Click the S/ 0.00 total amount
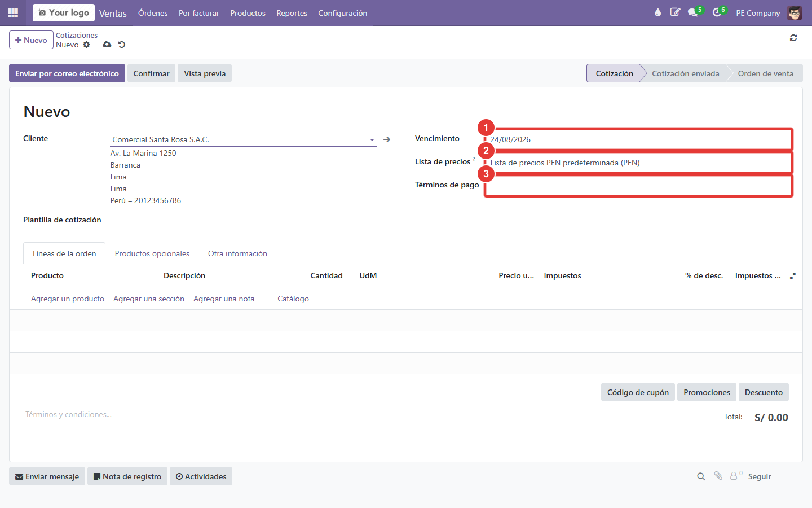 (x=771, y=418)
